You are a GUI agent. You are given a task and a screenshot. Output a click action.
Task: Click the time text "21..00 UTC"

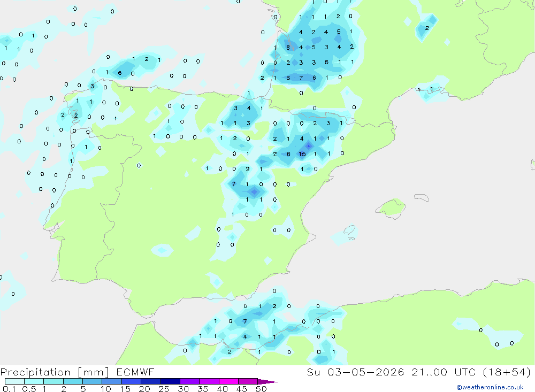point(444,372)
